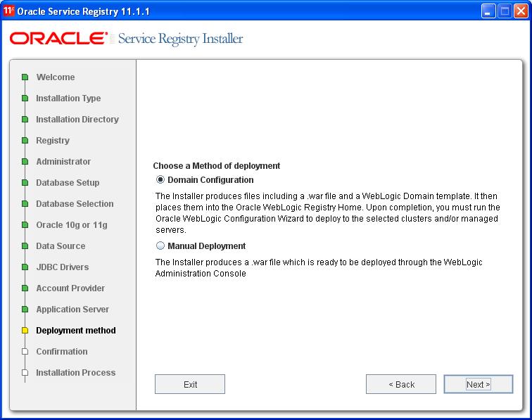Click the green marker beside Registry

tap(25, 141)
